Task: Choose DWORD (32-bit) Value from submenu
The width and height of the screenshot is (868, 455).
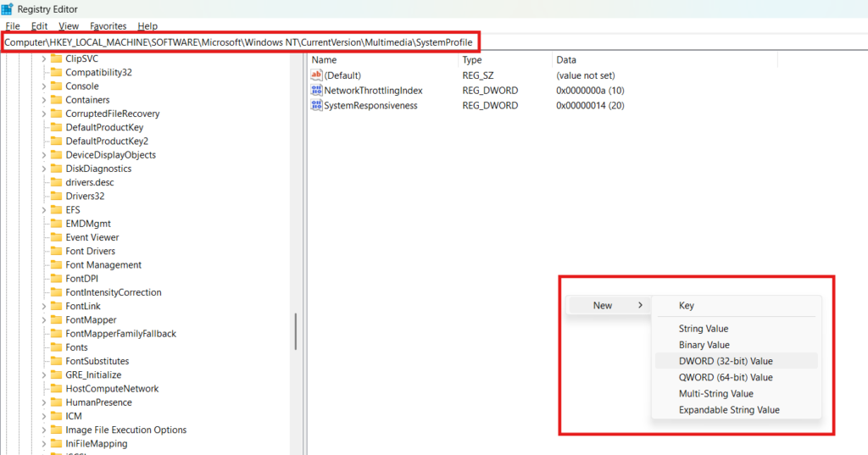Action: click(x=726, y=361)
